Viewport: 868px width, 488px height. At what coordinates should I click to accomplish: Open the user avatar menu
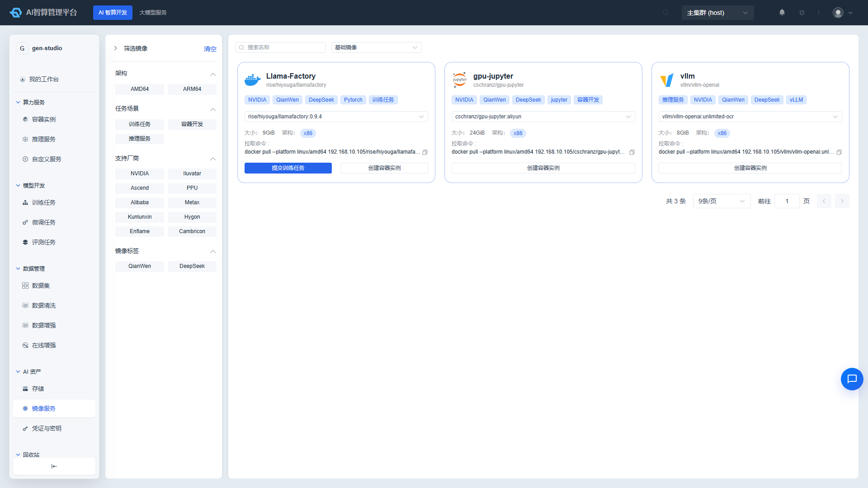click(843, 13)
